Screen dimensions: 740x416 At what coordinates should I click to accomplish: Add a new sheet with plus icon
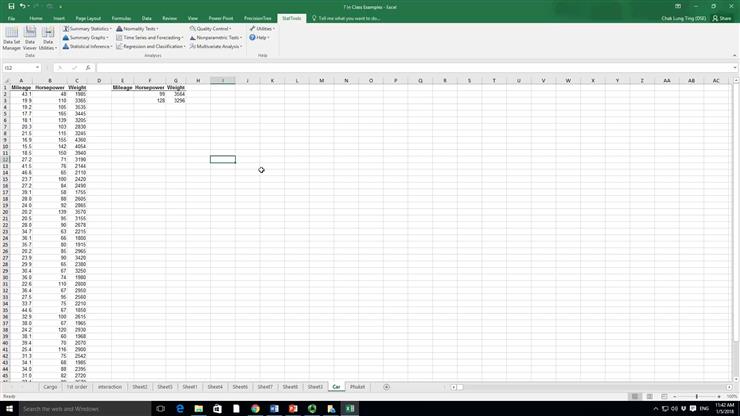pyautogui.click(x=386, y=387)
